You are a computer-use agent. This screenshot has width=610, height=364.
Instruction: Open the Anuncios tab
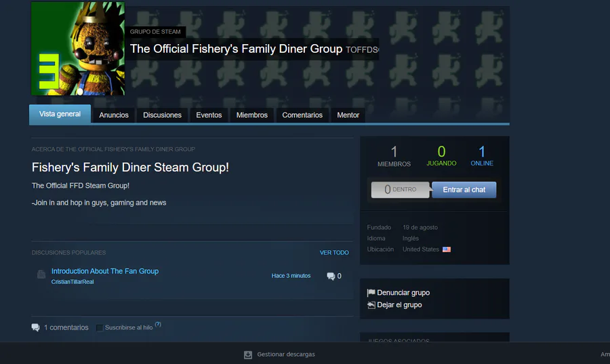pos(114,115)
